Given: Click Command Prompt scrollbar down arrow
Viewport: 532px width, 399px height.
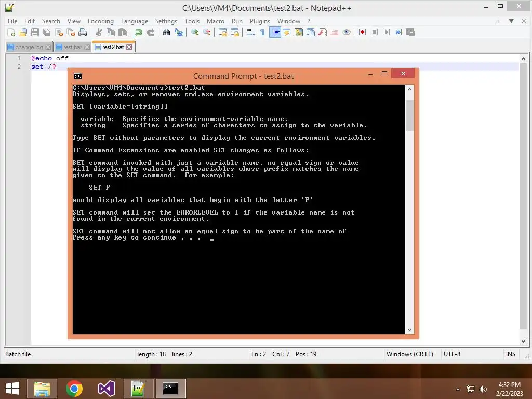Looking at the screenshot, I should tap(409, 330).
